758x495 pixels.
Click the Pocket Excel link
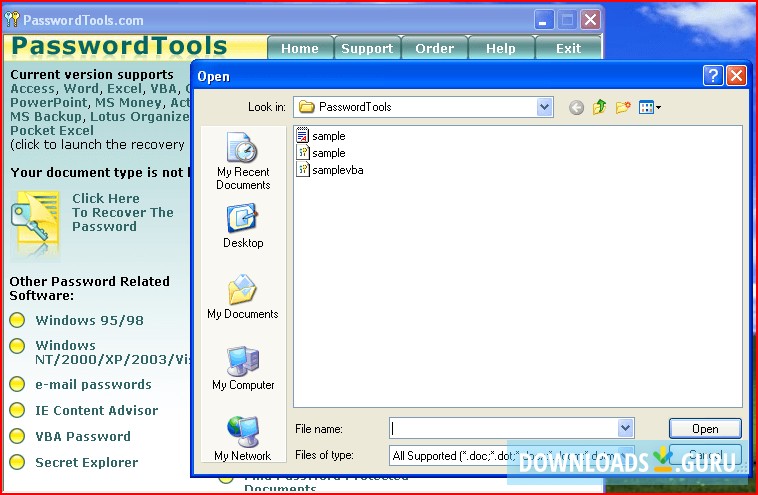tap(52, 131)
